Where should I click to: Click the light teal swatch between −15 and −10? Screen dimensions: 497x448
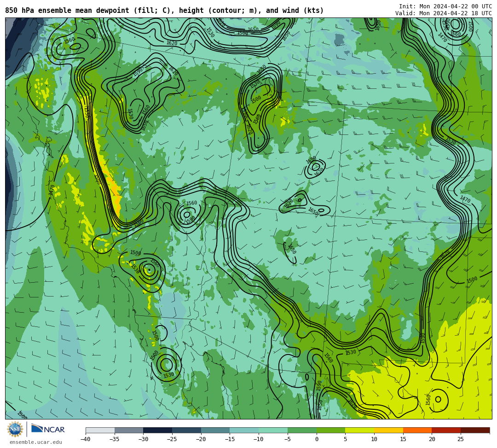point(244,430)
